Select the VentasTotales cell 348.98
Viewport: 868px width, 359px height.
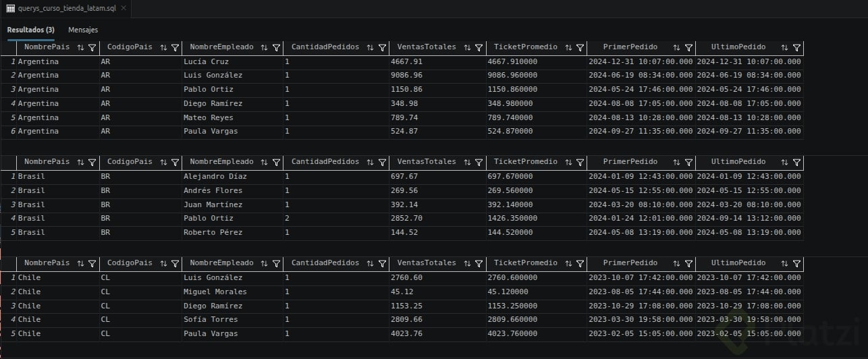[437, 103]
